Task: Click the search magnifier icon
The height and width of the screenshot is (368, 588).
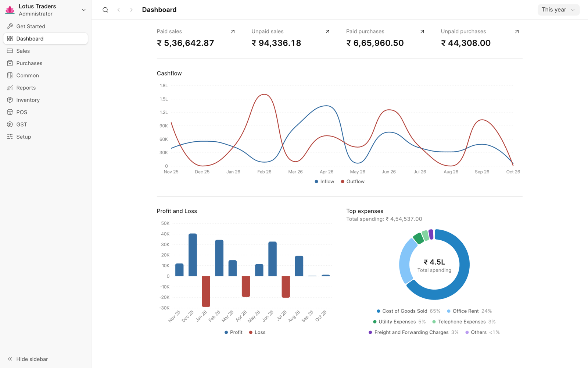Action: [x=105, y=10]
